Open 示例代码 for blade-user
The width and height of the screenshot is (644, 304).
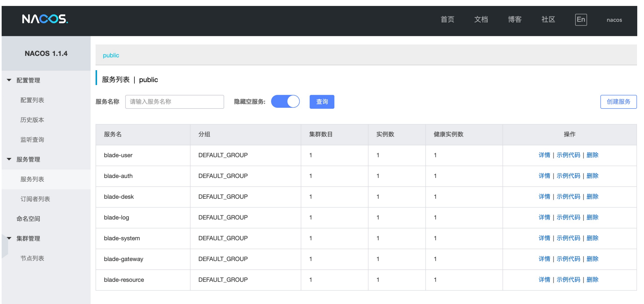point(568,155)
